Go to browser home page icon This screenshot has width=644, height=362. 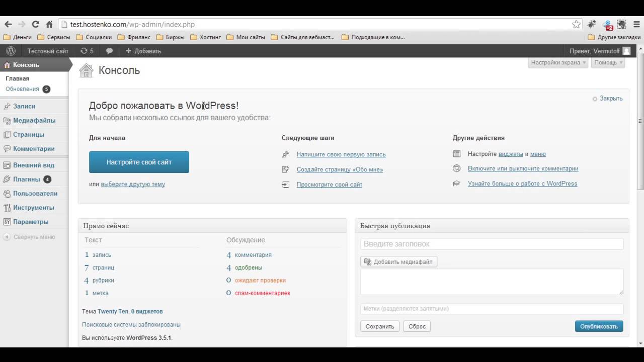click(x=49, y=24)
